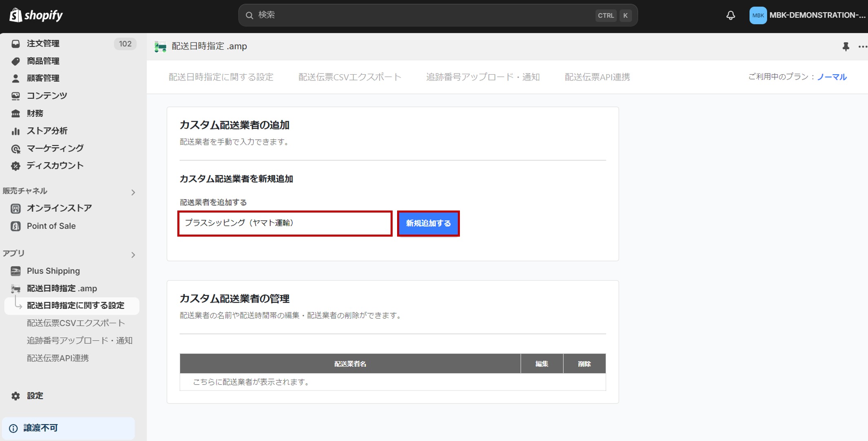
Task: Open the MBK store account menu
Action: 807,16
